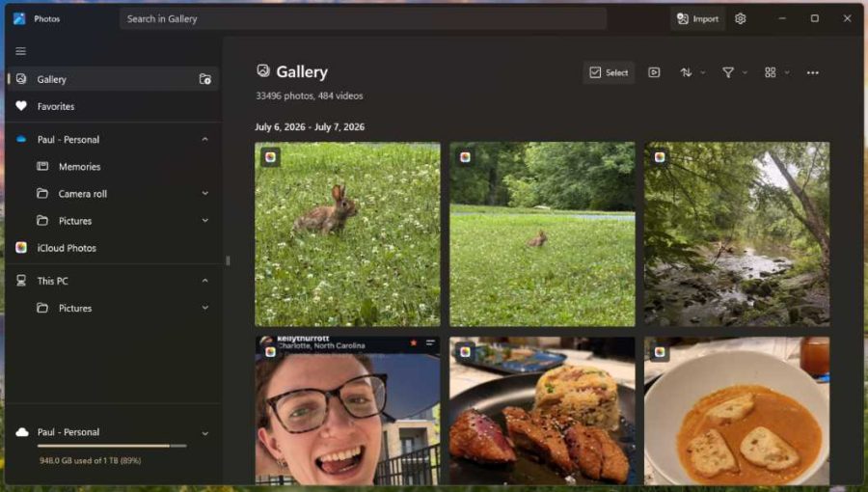Change the gallery view layout
The image size is (868, 492).
point(776,72)
